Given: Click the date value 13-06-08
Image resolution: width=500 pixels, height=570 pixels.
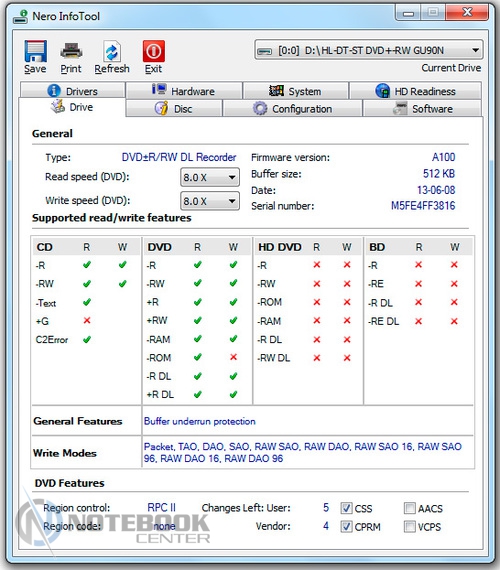Looking at the screenshot, I should pos(436,190).
